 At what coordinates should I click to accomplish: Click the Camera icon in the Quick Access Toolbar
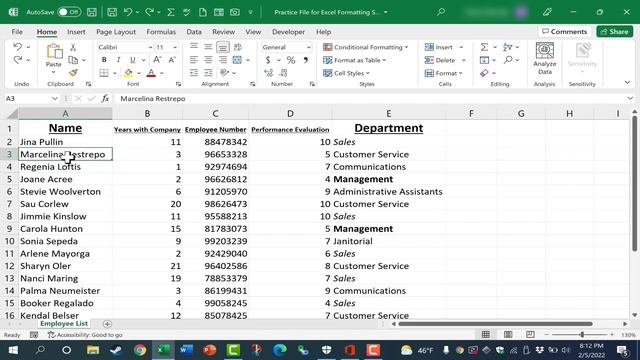pyautogui.click(x=235, y=12)
